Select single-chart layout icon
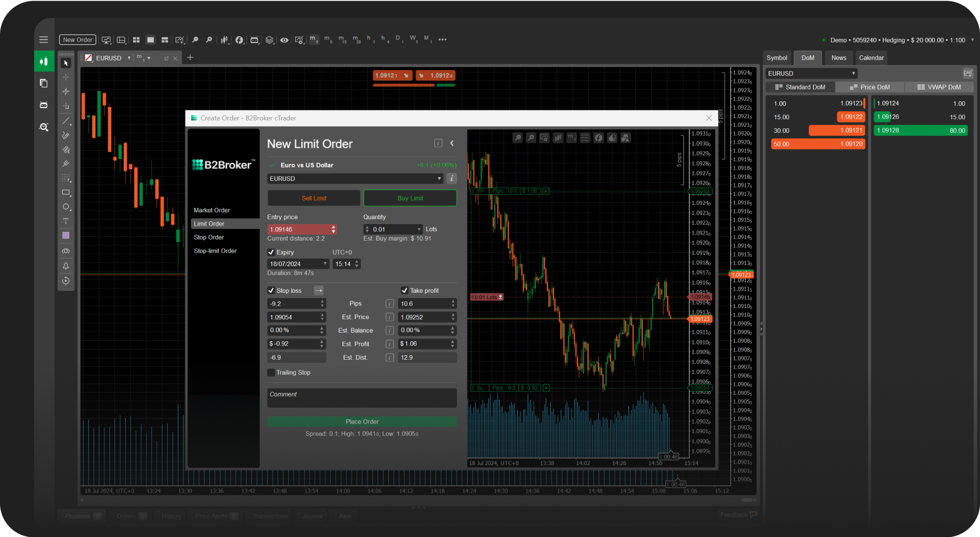Screen dimensions: 980x537 click(151, 40)
